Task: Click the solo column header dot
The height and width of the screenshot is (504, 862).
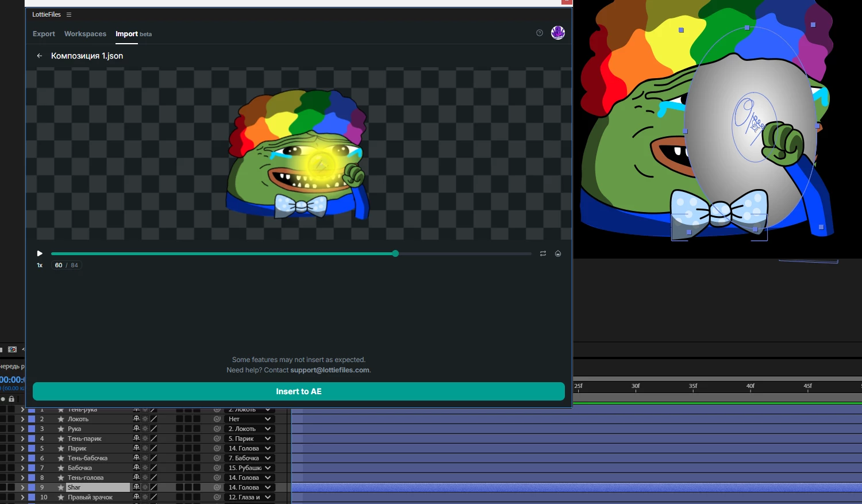Action: (3, 399)
